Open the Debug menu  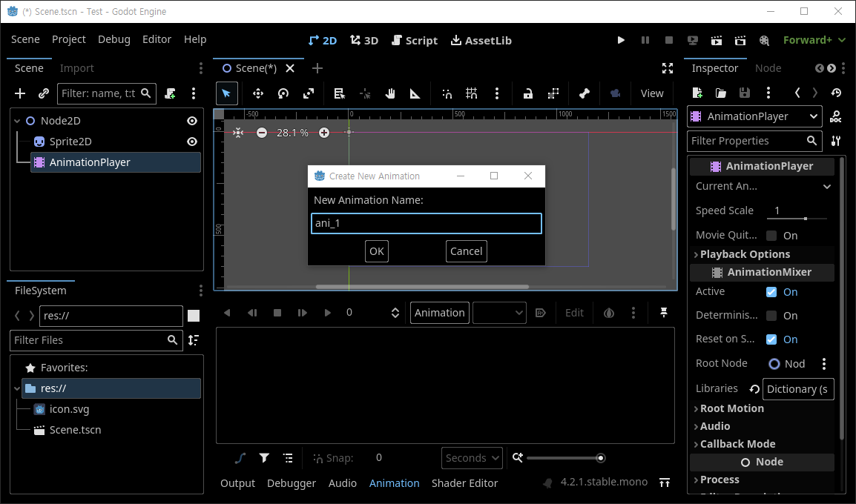click(114, 39)
